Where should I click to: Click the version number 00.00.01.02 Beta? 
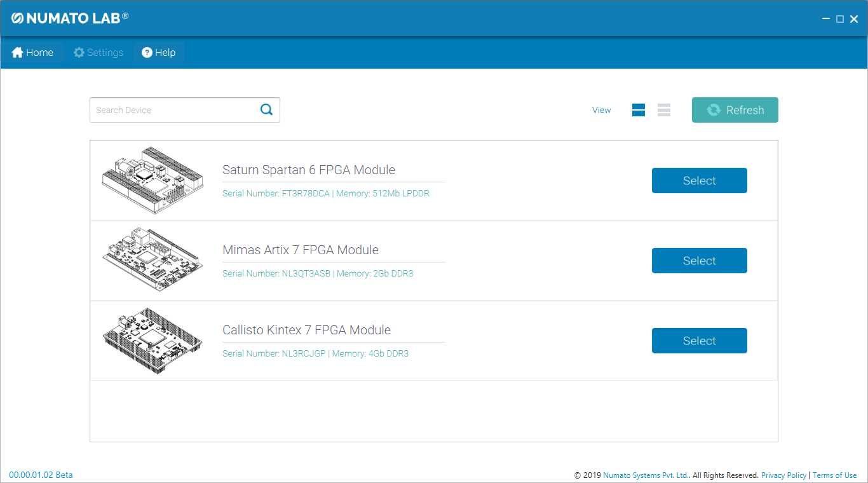click(x=41, y=475)
